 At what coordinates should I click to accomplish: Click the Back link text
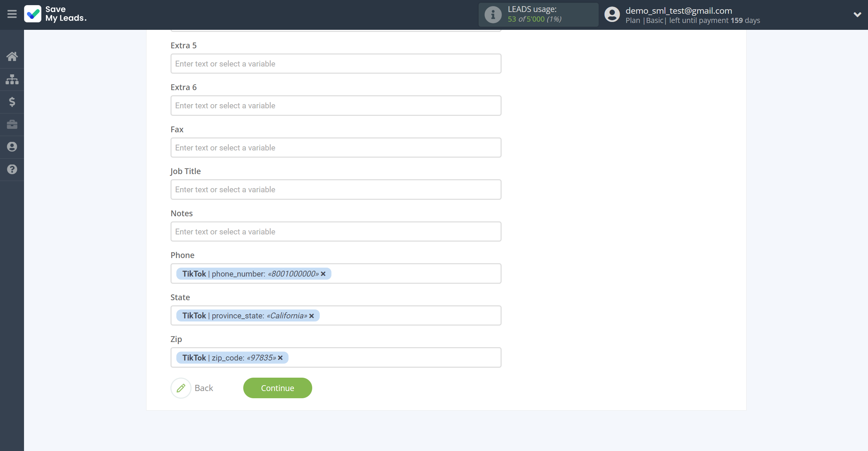point(204,388)
